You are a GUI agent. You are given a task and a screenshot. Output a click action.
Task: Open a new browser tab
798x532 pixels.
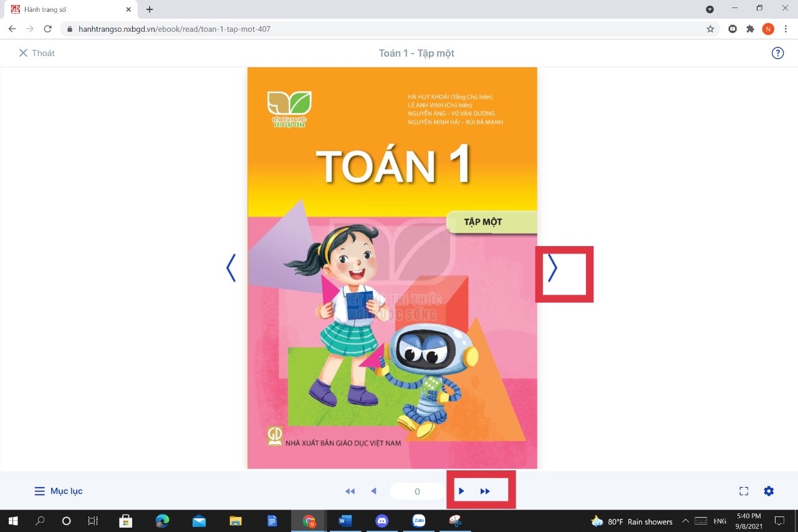(150, 9)
